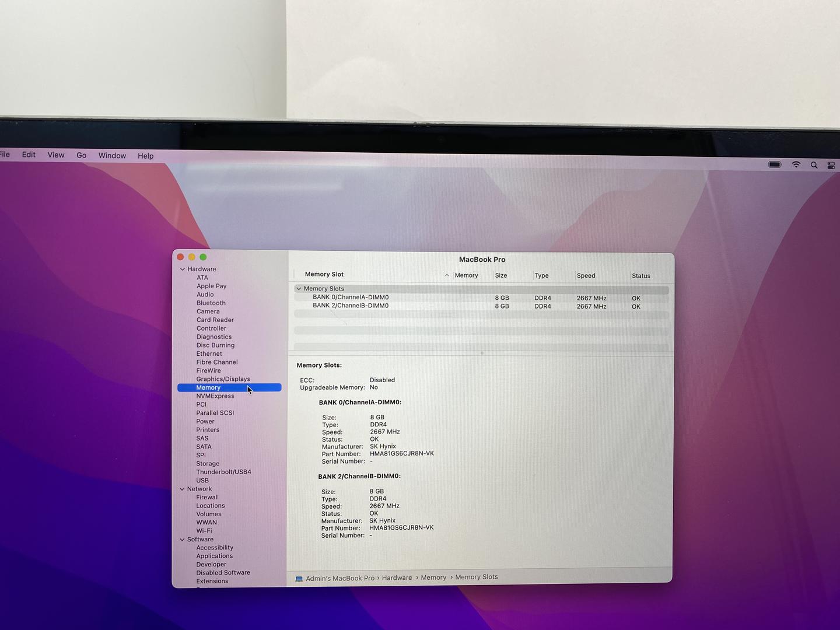Select Wi-Fi under Network in sidebar
This screenshot has height=630, width=840.
[x=204, y=531]
